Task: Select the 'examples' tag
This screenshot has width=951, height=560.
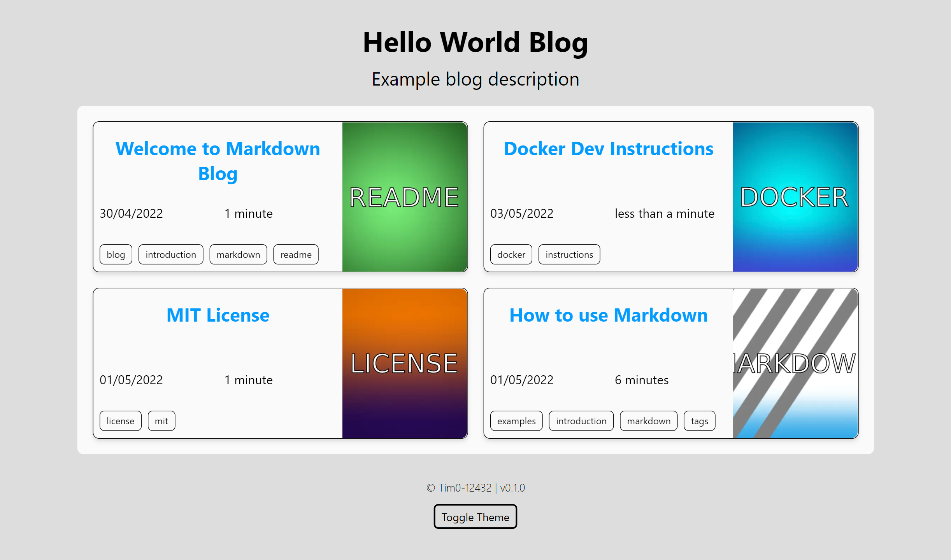Action: coord(516,421)
